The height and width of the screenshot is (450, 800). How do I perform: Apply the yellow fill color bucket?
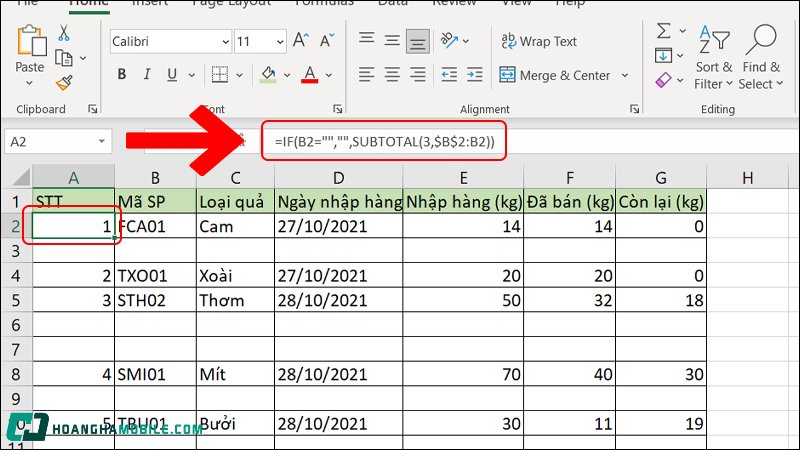268,74
